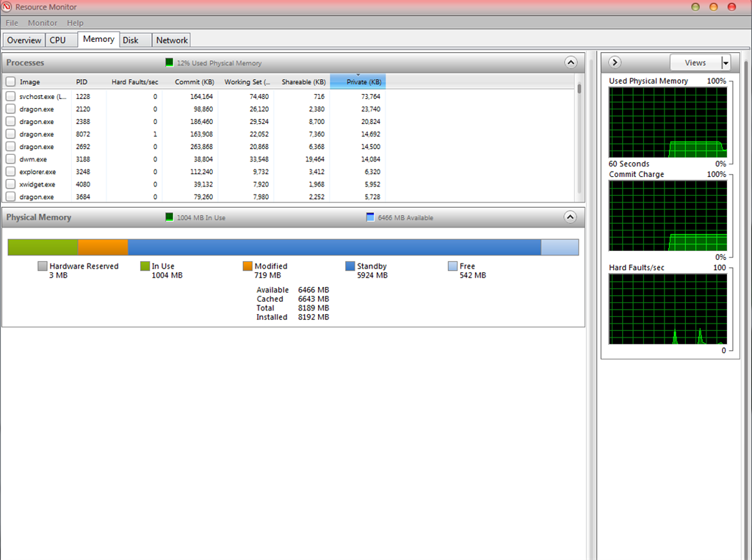Collapse the Physical Memory section
Screen dimensions: 752x560
pos(570,217)
